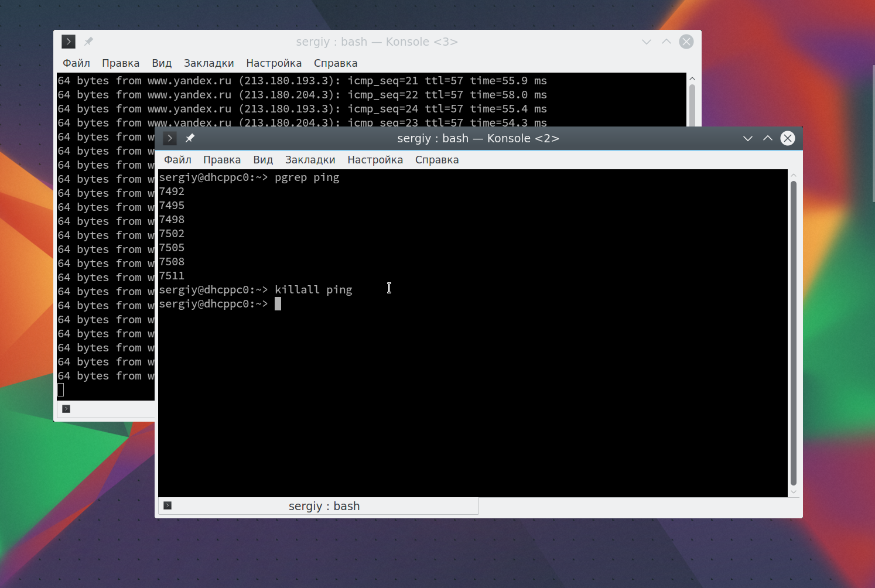Minimize Konsole <2> using the down chevron
The height and width of the screenshot is (588, 875).
[748, 138]
